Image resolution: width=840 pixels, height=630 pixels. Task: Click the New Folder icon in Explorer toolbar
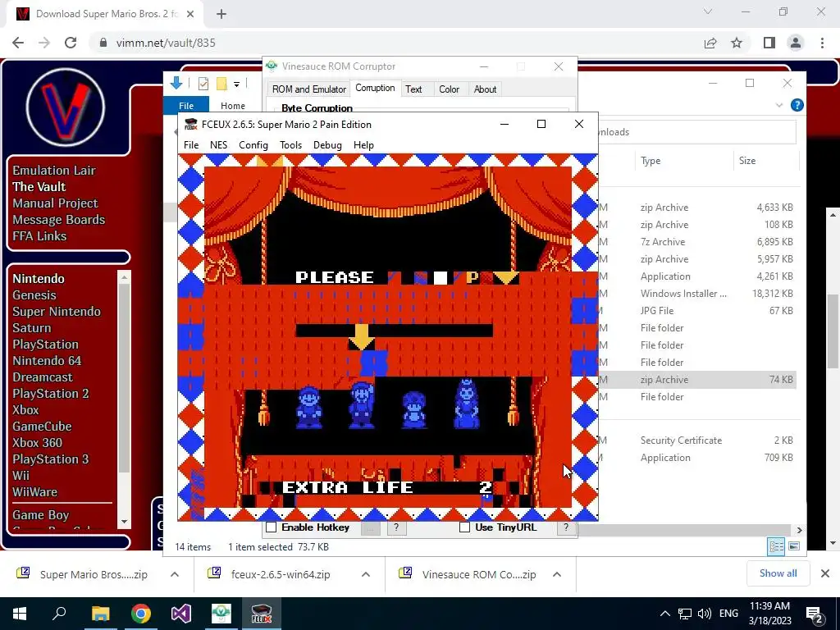pos(221,84)
